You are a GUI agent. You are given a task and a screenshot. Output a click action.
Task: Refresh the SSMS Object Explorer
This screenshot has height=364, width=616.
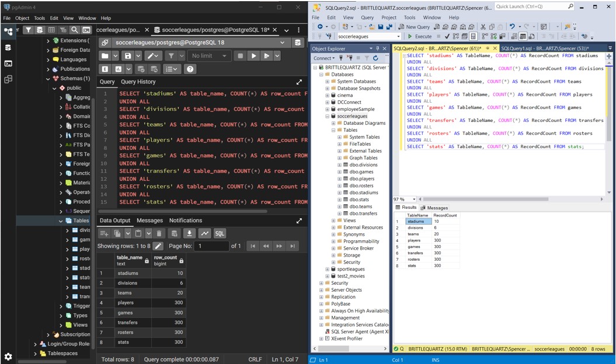[x=375, y=58]
